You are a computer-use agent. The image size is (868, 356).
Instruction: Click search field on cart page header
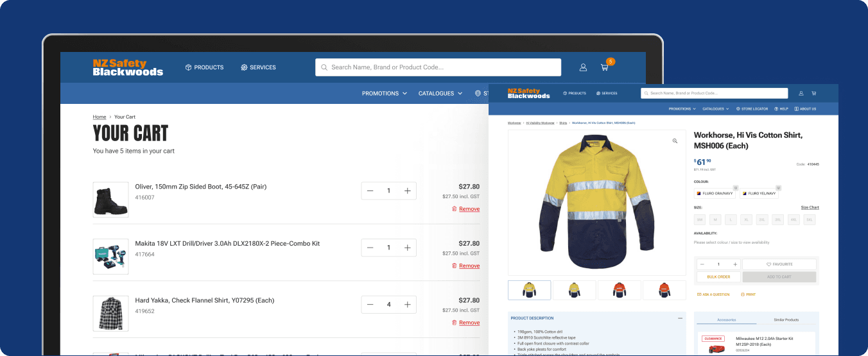[x=438, y=67]
